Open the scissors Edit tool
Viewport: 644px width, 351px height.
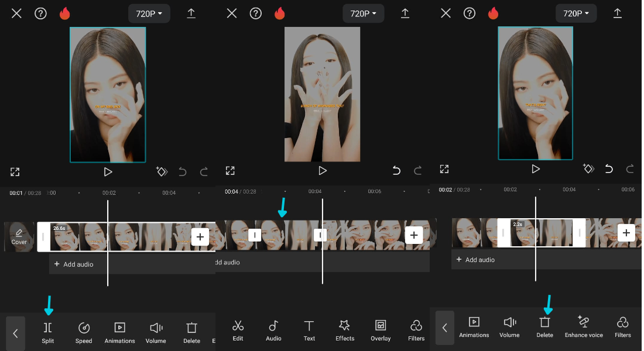[238, 331]
